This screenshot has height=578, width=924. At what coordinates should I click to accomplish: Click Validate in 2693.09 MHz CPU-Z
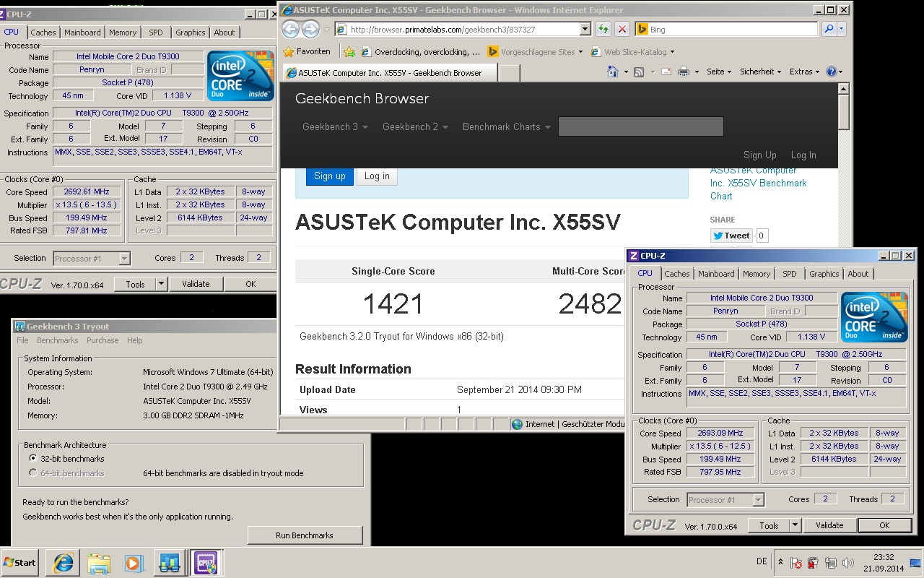(829, 525)
